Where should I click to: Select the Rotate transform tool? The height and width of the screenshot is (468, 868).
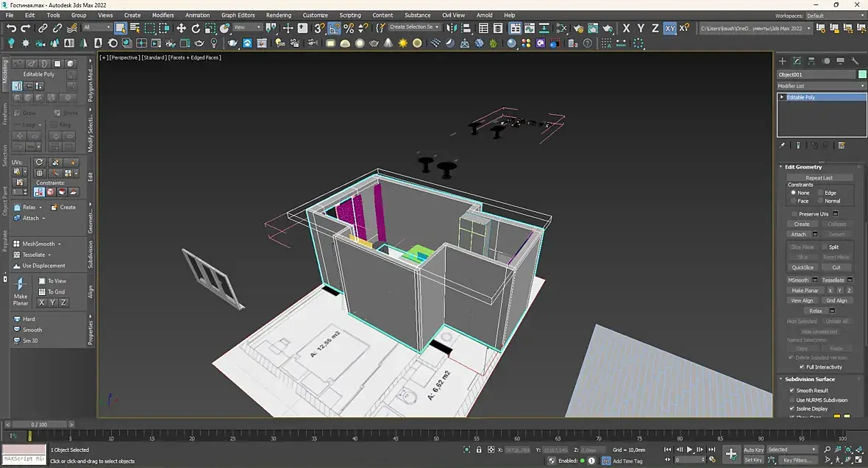click(196, 28)
